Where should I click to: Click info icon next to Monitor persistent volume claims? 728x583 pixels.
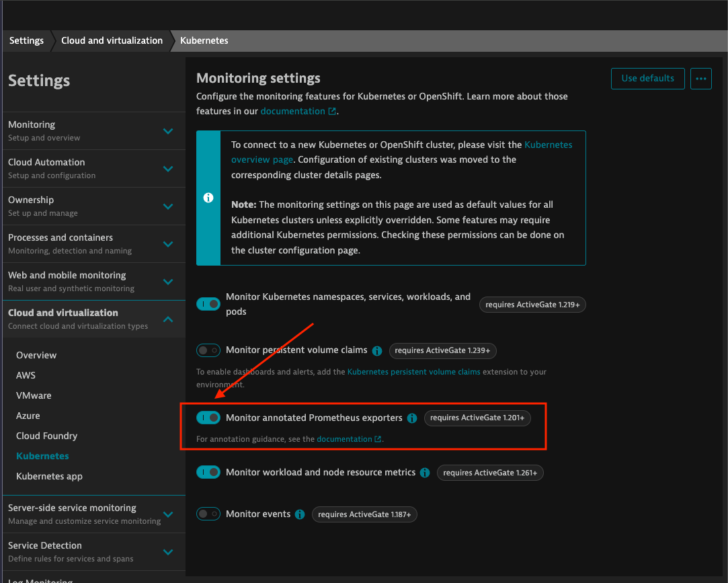[x=377, y=350]
